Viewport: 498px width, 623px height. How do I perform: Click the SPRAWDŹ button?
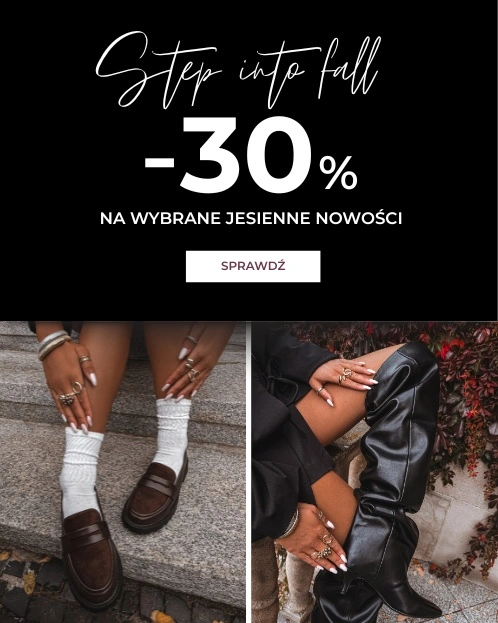click(253, 266)
